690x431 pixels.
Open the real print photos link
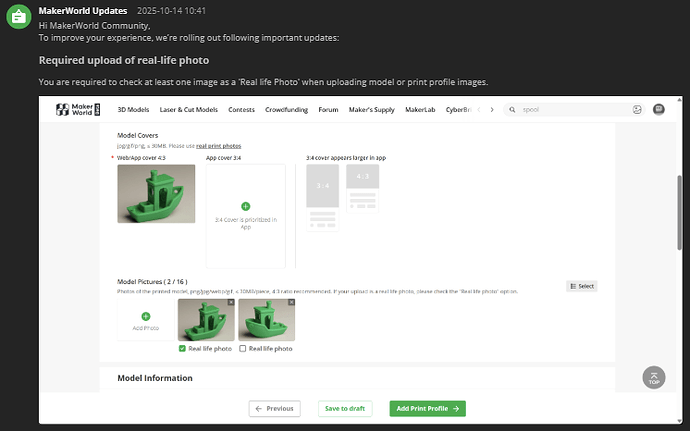(219, 146)
